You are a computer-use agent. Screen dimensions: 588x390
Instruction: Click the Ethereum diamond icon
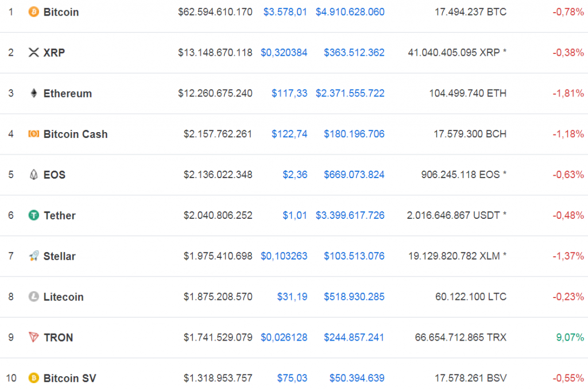point(34,94)
